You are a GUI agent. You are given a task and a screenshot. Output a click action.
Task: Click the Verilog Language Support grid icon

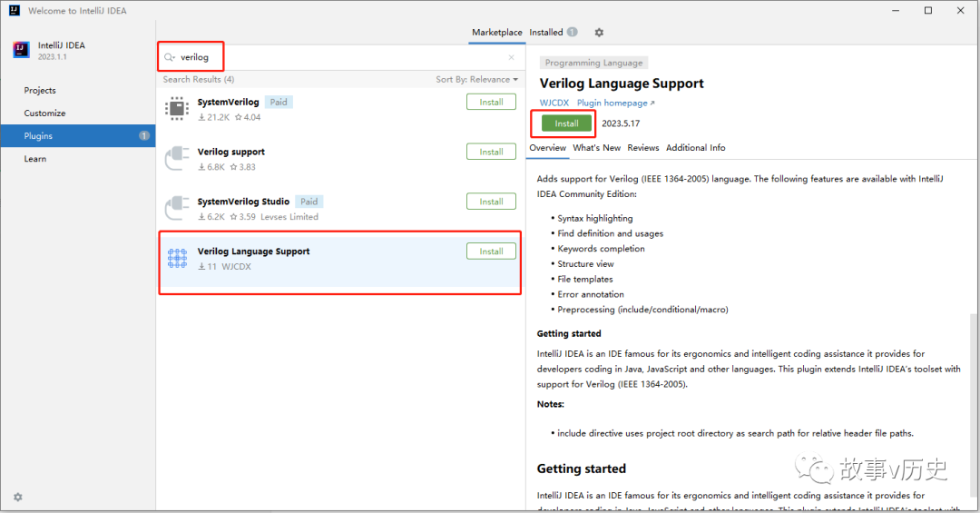tap(177, 258)
